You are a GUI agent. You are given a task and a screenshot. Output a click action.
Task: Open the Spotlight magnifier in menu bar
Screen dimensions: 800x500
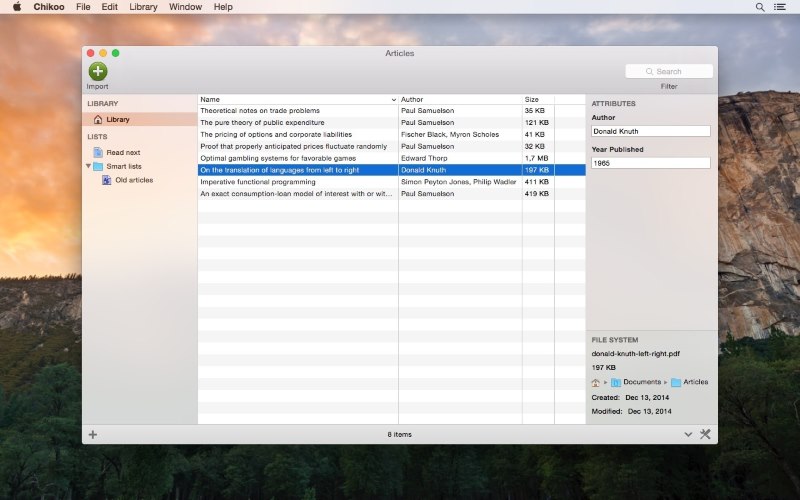[760, 7]
